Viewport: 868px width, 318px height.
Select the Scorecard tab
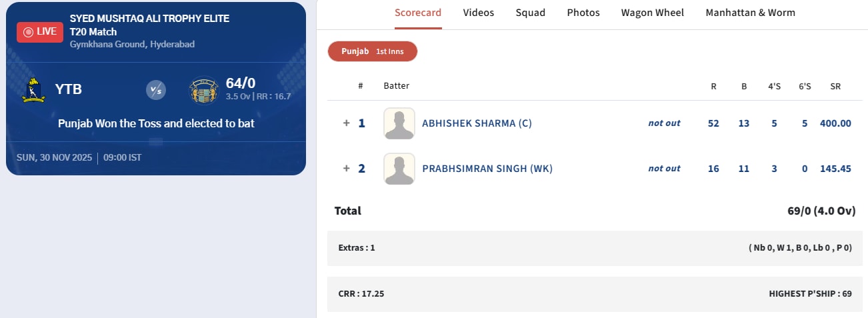pyautogui.click(x=418, y=13)
